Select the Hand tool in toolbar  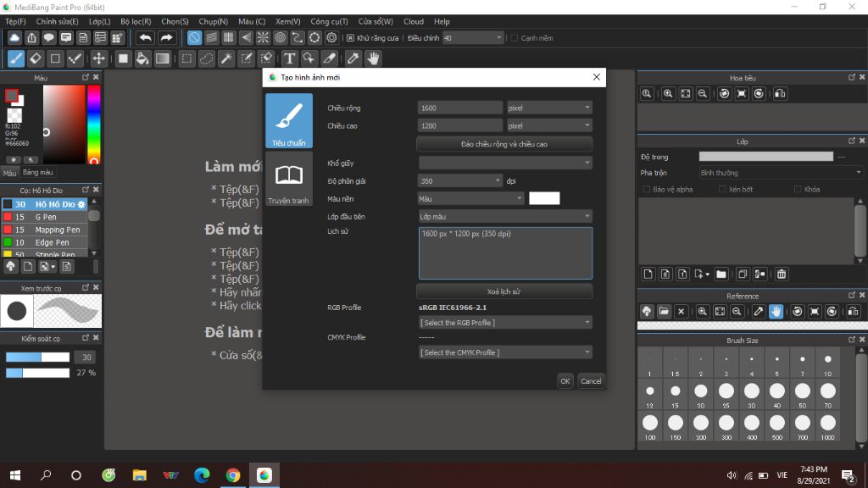(373, 58)
